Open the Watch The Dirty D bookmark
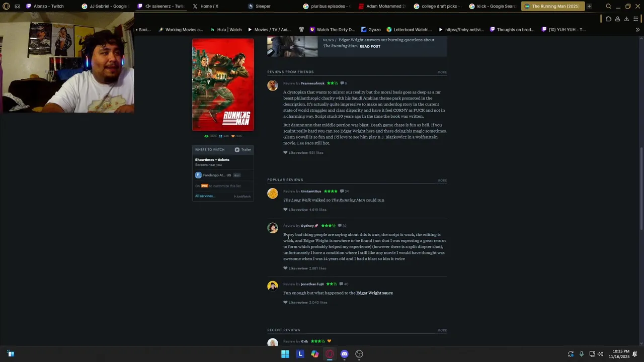The width and height of the screenshot is (644, 362). (332, 30)
